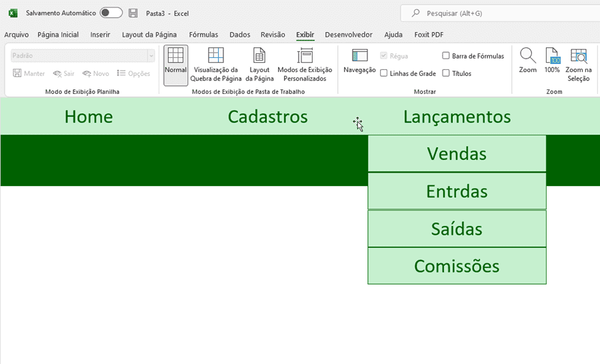Click the Pasta3 - Excel title text
600x364 pixels.
(x=167, y=13)
